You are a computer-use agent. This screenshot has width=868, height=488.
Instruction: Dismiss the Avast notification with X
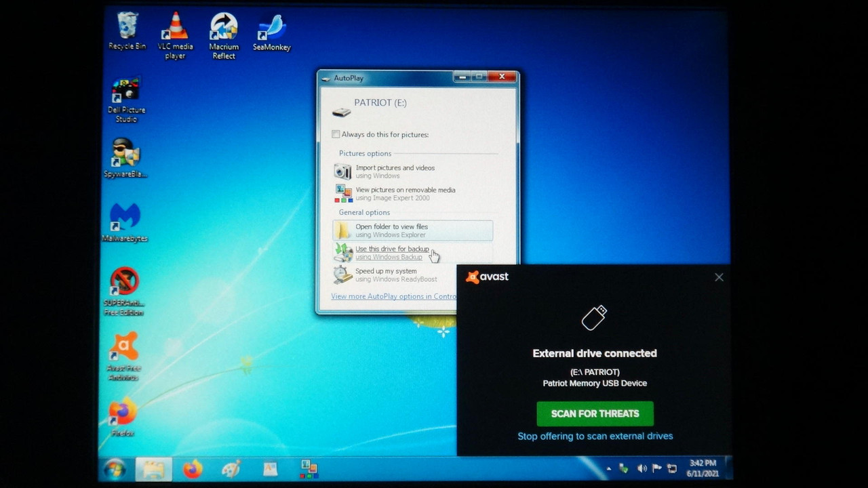(x=719, y=277)
